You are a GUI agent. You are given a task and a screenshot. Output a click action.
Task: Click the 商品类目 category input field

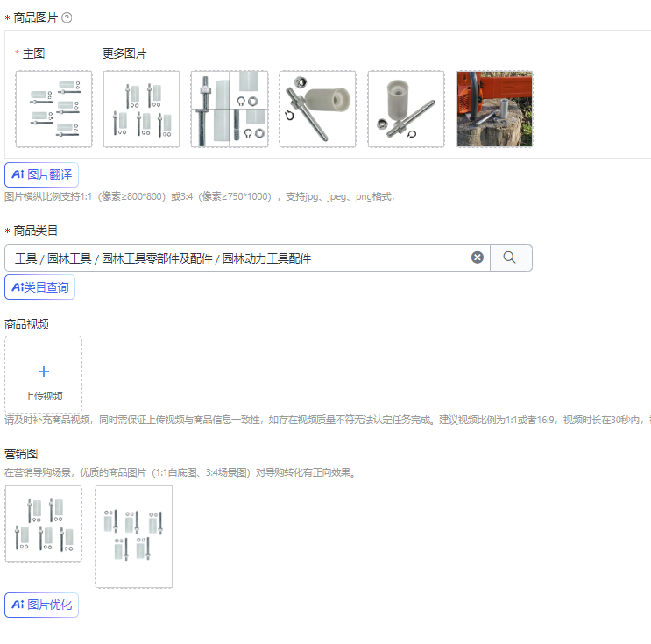pos(247,258)
